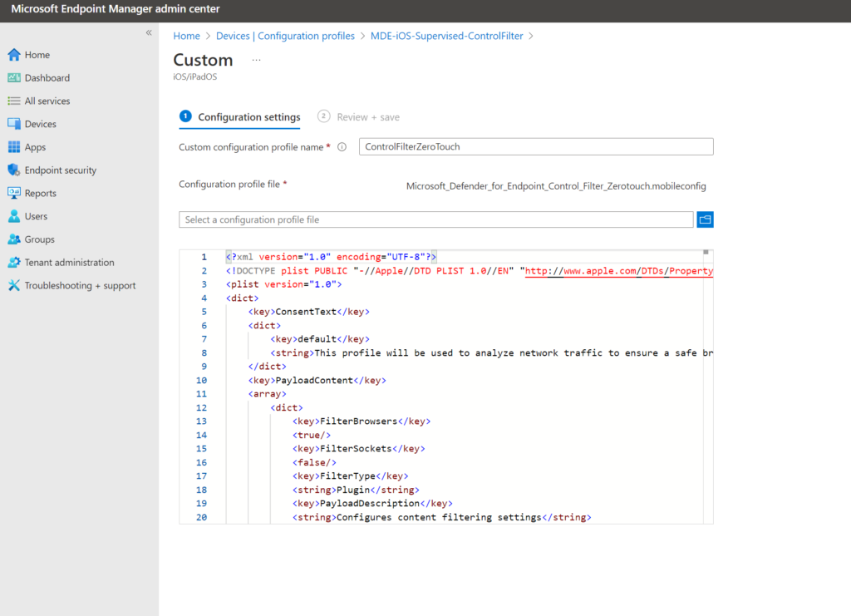Open Users in the sidebar
Image resolution: width=851 pixels, height=616 pixels.
(36, 216)
